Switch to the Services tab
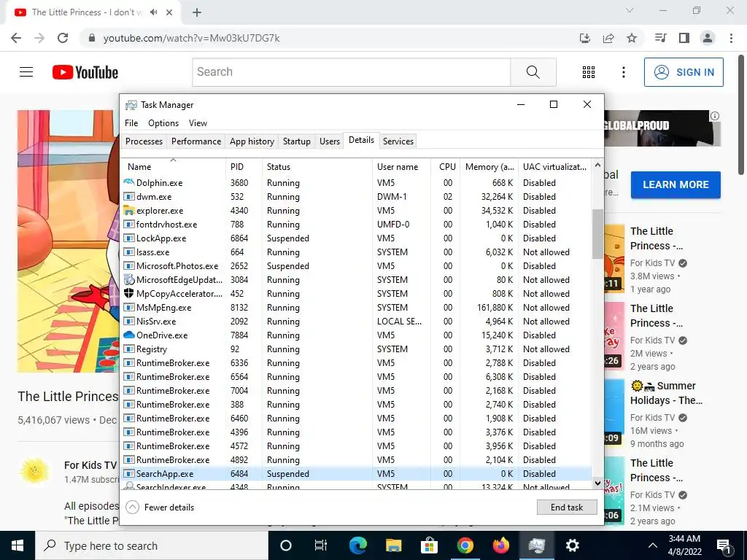 pos(398,141)
